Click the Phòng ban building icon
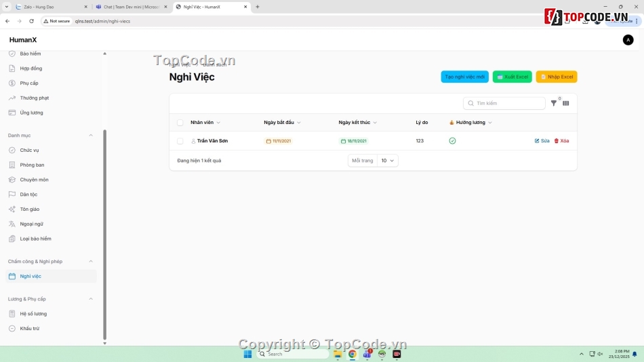The height and width of the screenshot is (362, 644). (x=12, y=165)
